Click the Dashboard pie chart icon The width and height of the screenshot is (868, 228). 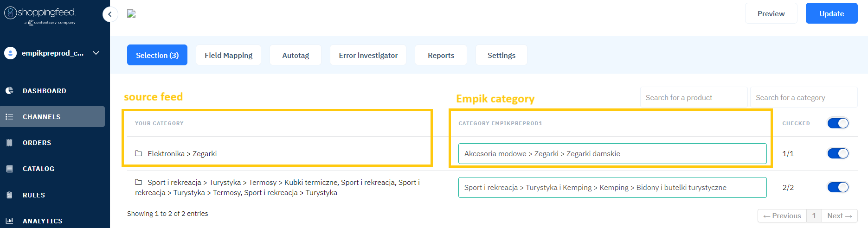(9, 91)
